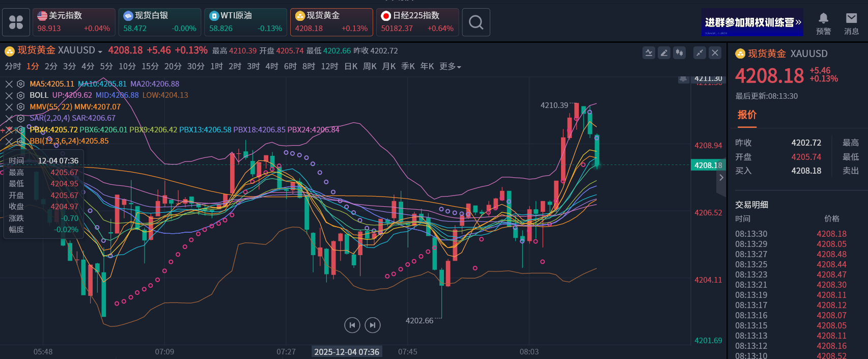Open the 消息 messages envelope
868x359 pixels.
(x=851, y=23)
